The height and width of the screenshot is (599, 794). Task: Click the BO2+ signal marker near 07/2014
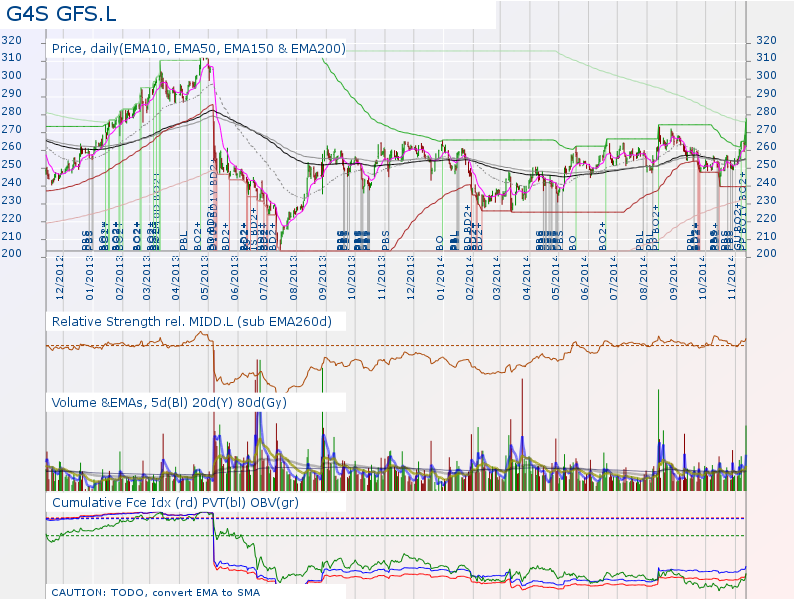tap(603, 236)
